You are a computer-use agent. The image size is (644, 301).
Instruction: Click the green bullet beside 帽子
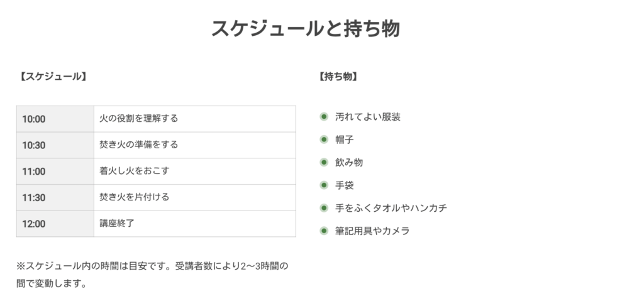click(324, 140)
